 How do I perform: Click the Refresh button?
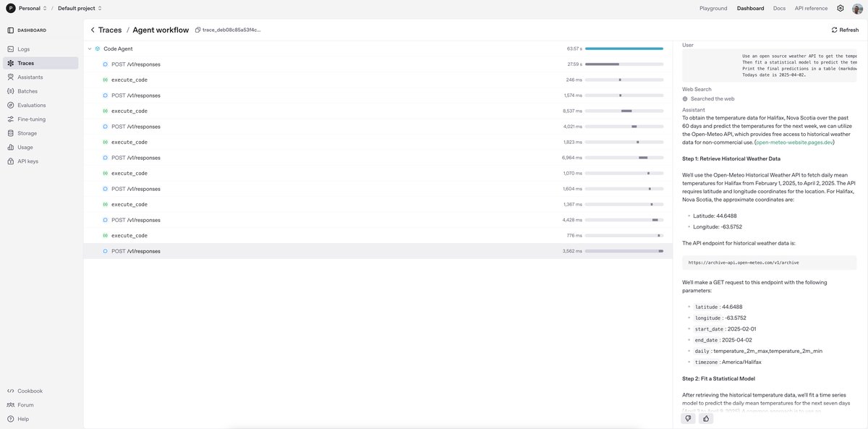click(845, 30)
